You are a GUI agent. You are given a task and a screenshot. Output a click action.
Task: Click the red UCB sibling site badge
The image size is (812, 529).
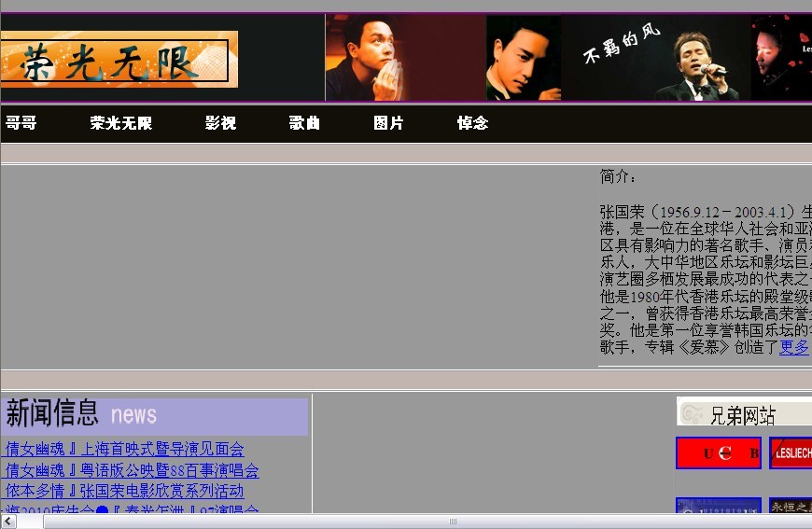[718, 453]
